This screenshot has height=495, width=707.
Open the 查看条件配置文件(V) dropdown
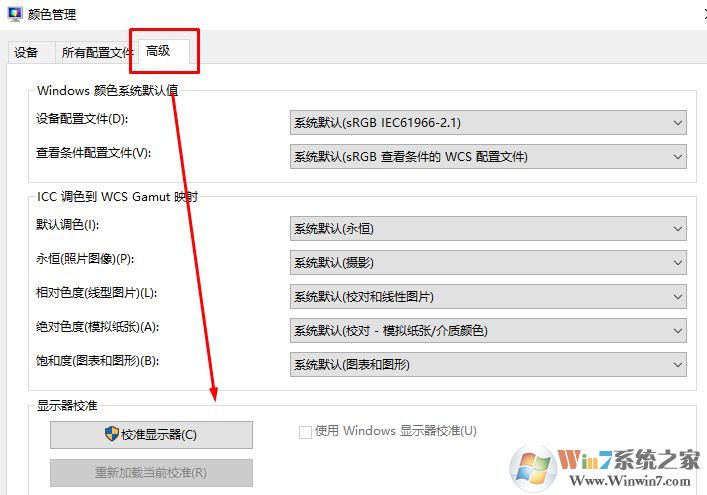pyautogui.click(x=487, y=157)
